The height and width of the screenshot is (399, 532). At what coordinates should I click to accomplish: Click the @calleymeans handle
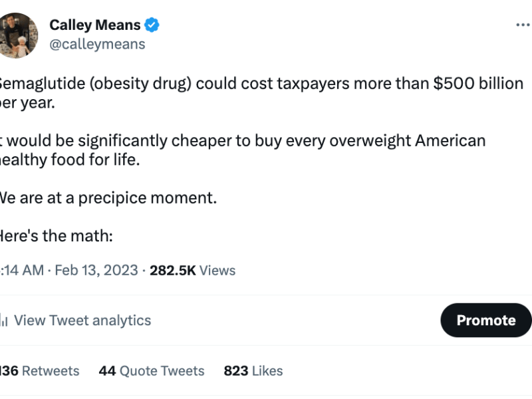(97, 44)
